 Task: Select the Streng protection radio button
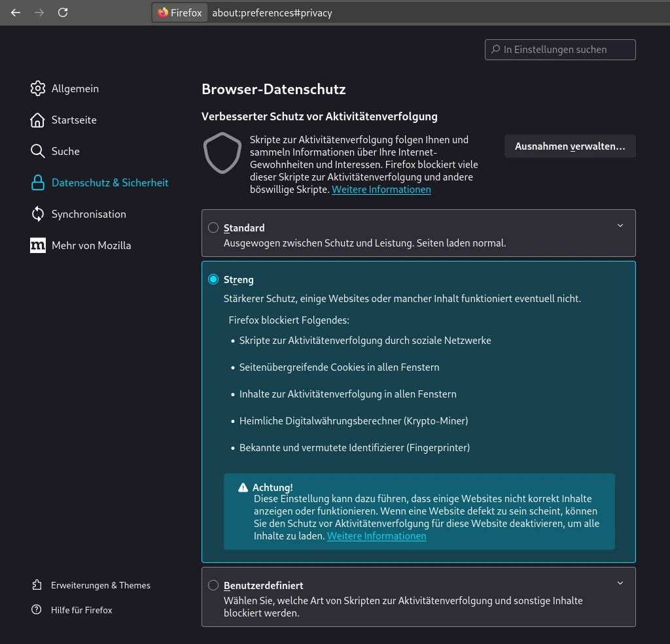213,279
